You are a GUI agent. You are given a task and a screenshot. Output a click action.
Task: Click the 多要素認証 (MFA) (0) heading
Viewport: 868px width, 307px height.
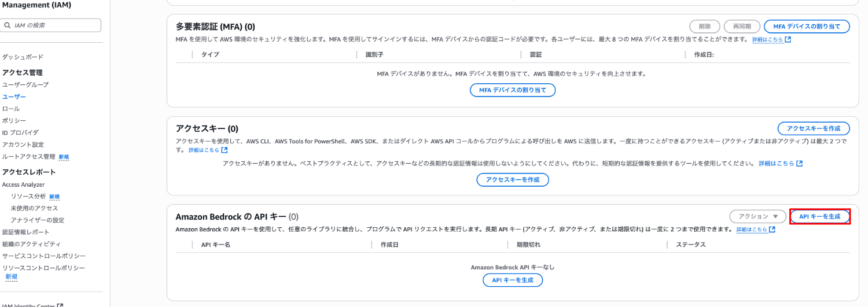click(215, 27)
